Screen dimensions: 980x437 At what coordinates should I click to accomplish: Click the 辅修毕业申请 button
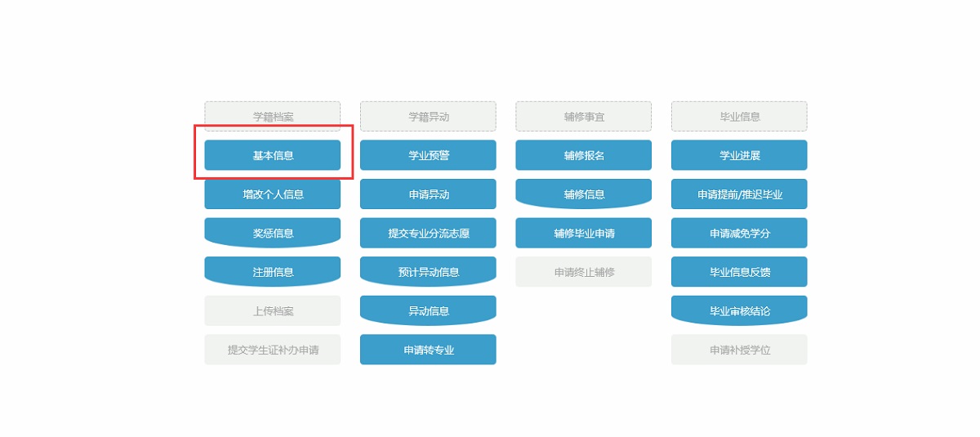click(583, 233)
